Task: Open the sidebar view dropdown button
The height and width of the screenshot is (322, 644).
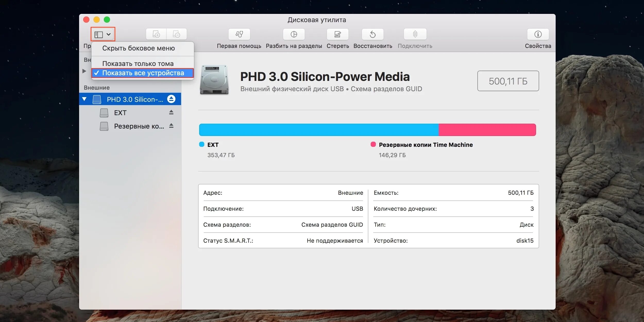Action: (x=103, y=34)
